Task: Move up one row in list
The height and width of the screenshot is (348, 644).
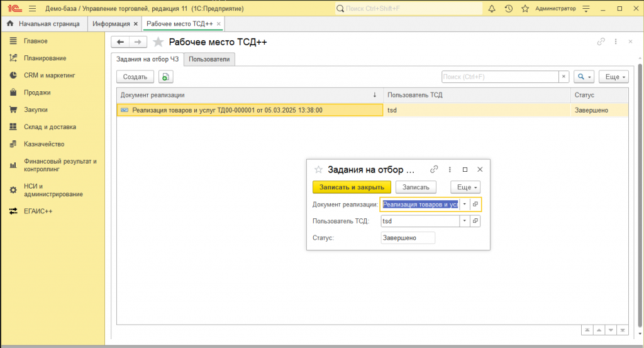Action: pos(599,330)
